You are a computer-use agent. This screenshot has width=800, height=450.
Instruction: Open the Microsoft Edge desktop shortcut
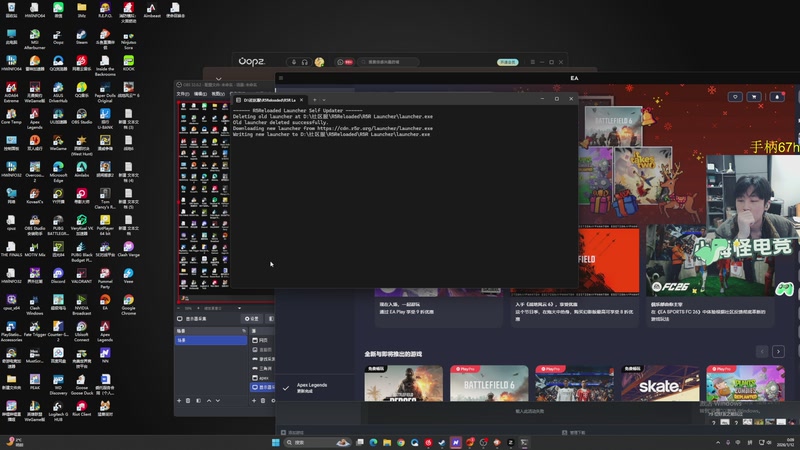click(x=58, y=172)
